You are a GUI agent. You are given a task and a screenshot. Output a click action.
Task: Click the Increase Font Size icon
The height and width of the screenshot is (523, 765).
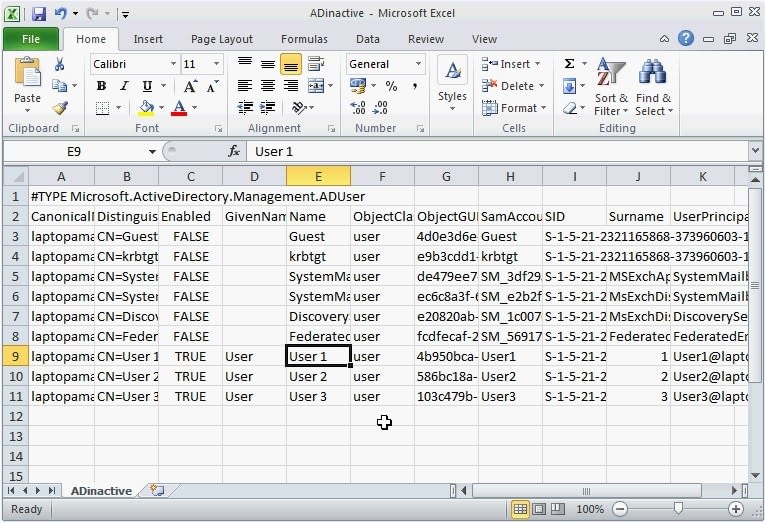190,86
